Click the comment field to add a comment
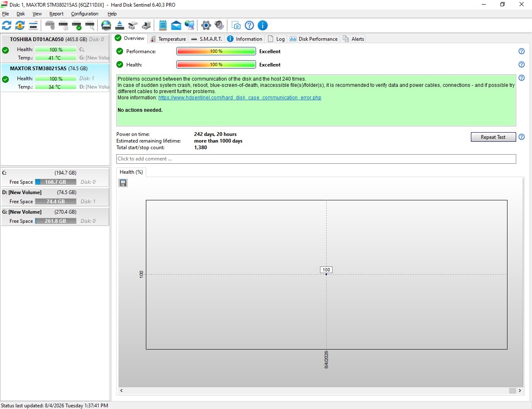 316,159
